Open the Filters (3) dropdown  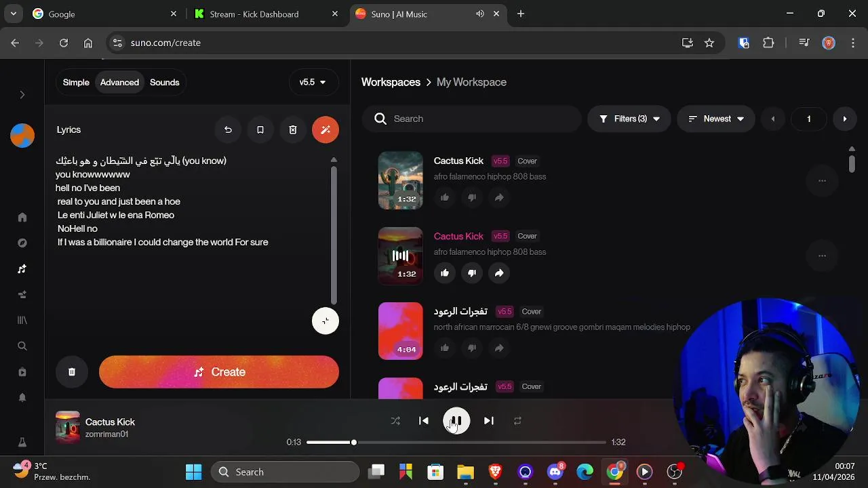tap(629, 119)
